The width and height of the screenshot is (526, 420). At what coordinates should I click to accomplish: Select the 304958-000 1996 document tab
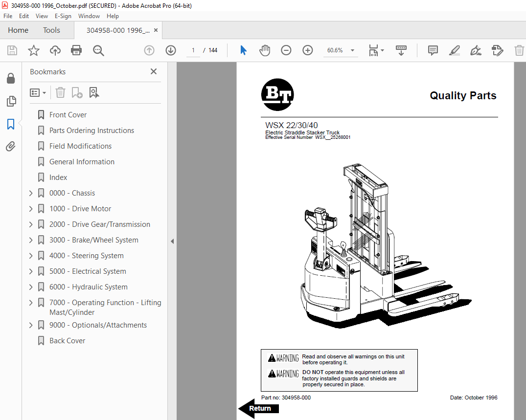[x=118, y=30]
